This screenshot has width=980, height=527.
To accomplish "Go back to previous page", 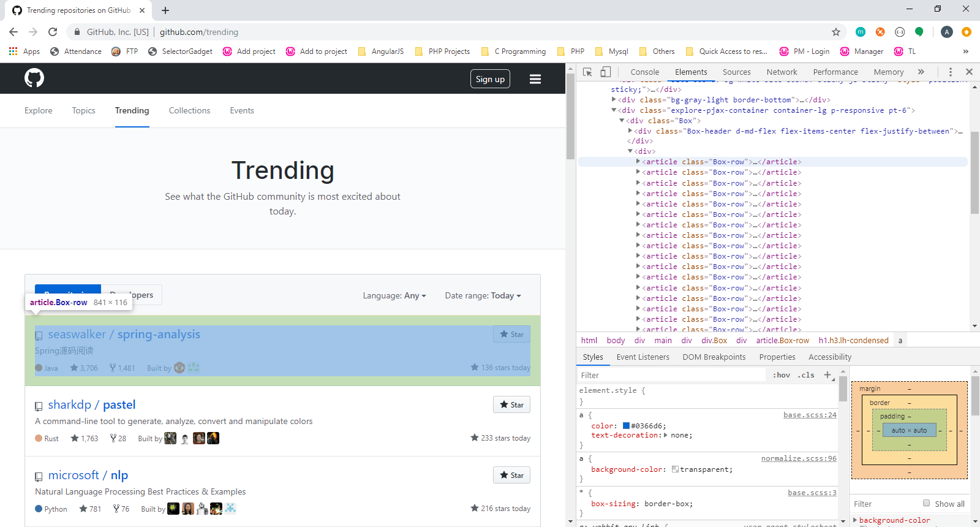I will point(13,32).
